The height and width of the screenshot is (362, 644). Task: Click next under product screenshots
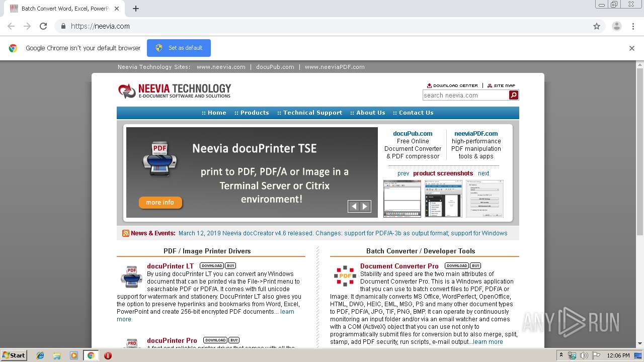pyautogui.click(x=484, y=173)
